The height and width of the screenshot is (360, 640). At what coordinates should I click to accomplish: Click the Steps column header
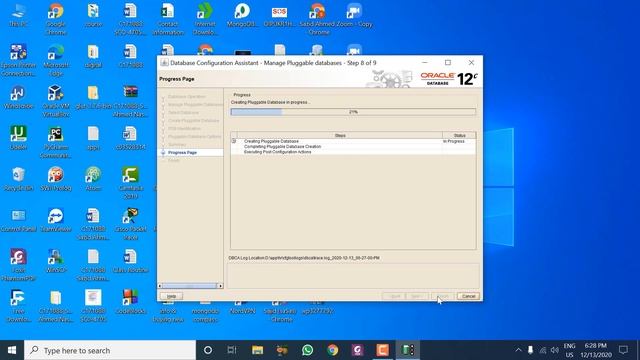340,135
